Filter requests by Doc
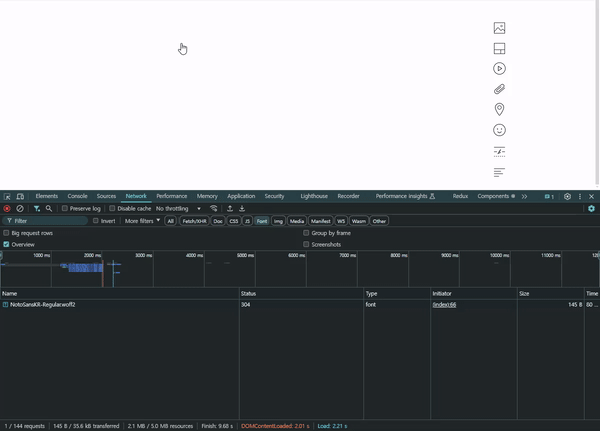This screenshot has width=600, height=431. click(218, 221)
